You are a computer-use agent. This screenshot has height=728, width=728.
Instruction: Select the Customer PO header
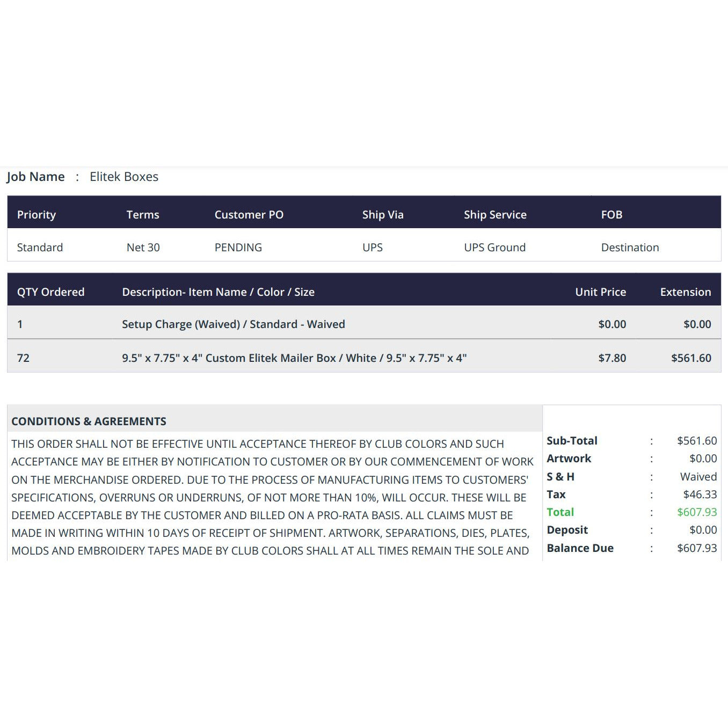coord(249,215)
